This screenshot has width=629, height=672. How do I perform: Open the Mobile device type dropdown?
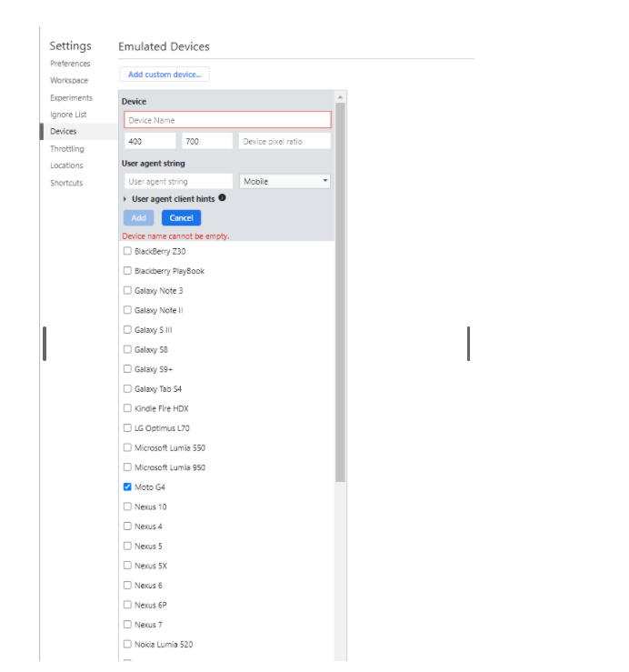[x=285, y=181]
